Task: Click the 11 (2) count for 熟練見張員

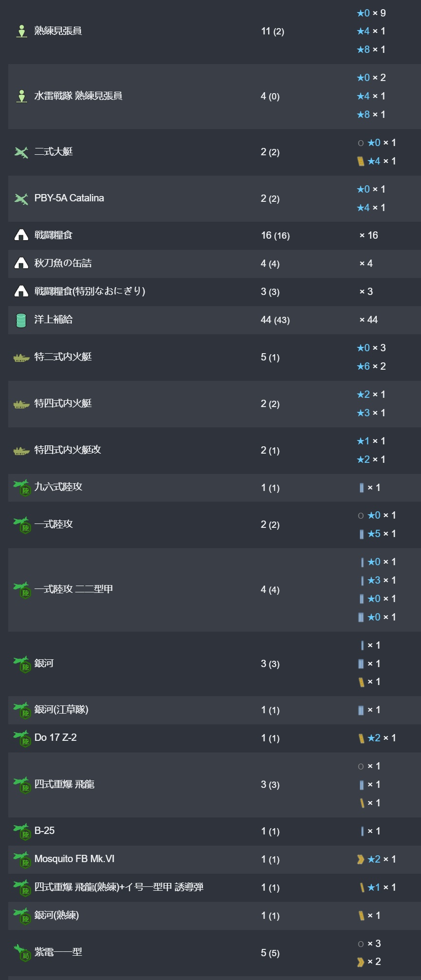Action: tap(272, 31)
